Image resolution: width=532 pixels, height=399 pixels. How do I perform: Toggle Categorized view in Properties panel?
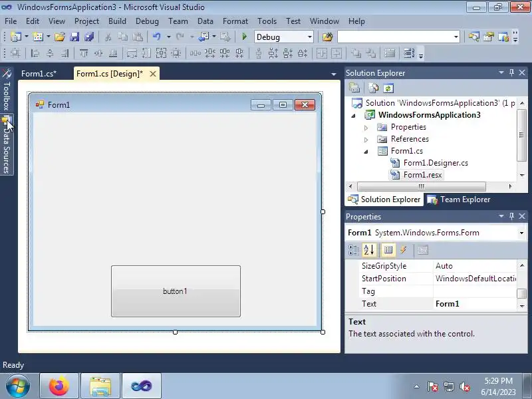pos(354,250)
